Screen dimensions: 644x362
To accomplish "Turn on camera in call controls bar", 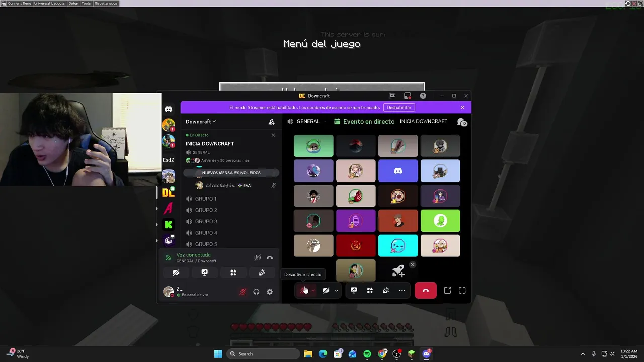I will coord(326,290).
